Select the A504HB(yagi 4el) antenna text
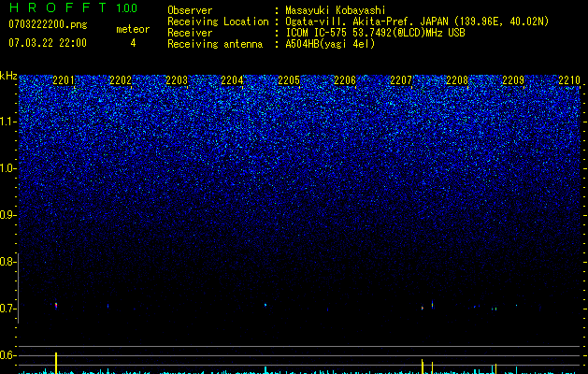588x374 pixels. coord(330,44)
